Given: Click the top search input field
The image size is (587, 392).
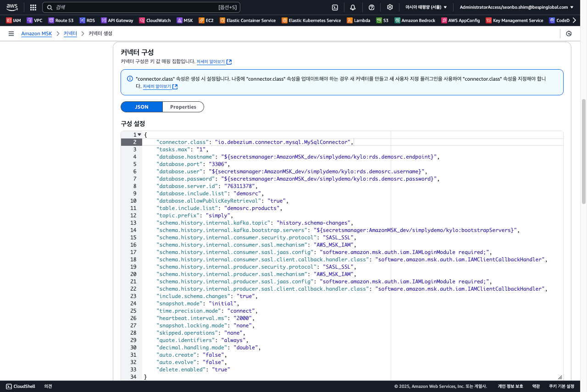Looking at the screenshot, I should [x=141, y=7].
